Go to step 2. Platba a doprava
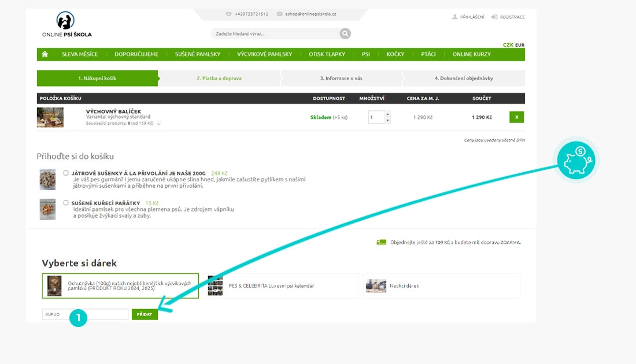636x364 pixels. 219,78
